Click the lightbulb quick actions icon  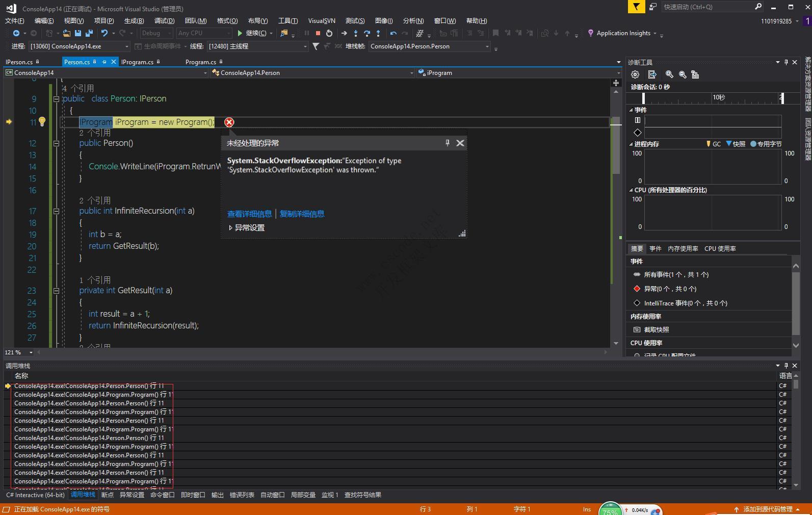(x=42, y=122)
